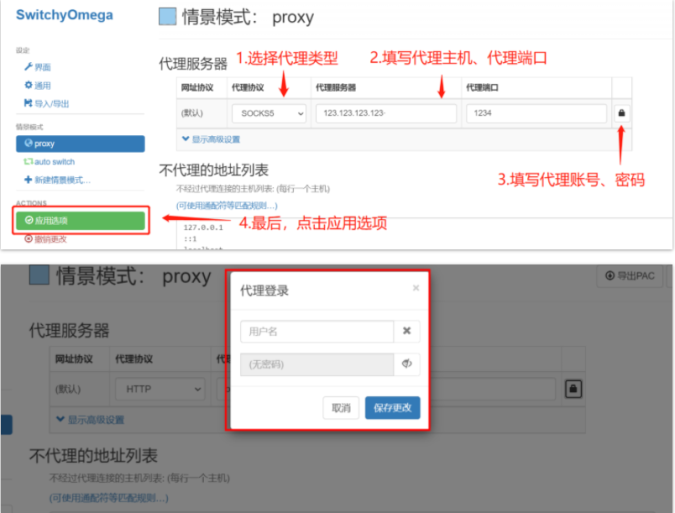Click the gear icon next to 通用
This screenshot has height=513, width=675.
[x=28, y=85]
